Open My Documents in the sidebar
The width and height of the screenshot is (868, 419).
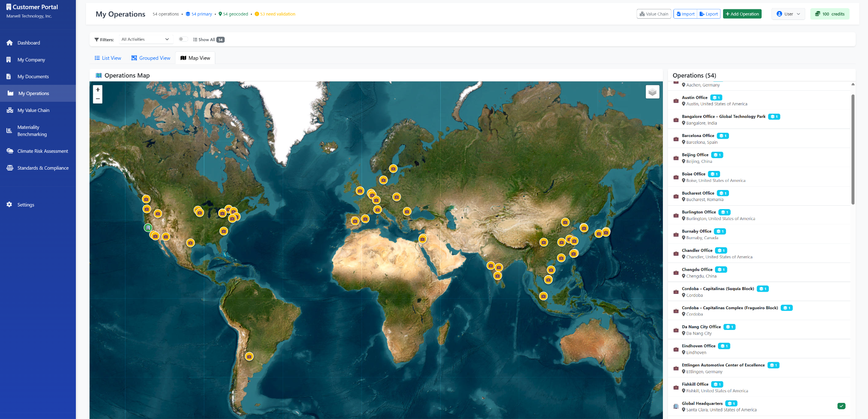(33, 76)
